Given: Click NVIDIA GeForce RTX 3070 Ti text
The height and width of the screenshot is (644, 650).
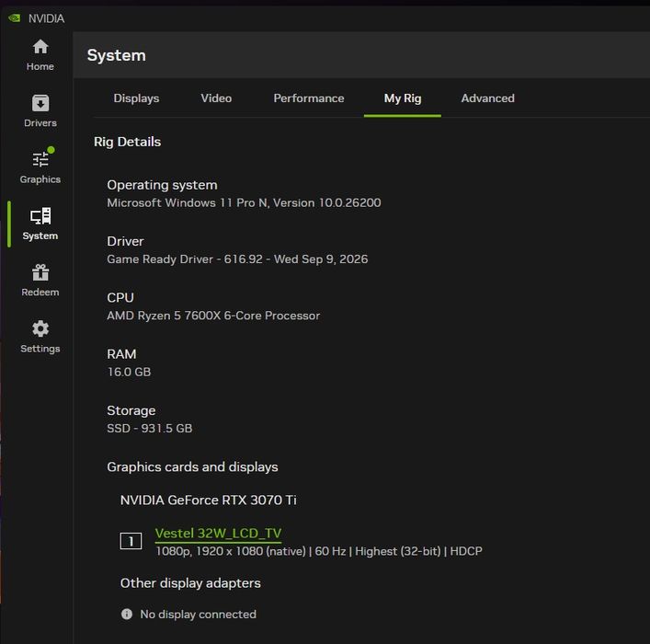Looking at the screenshot, I should coord(209,500).
